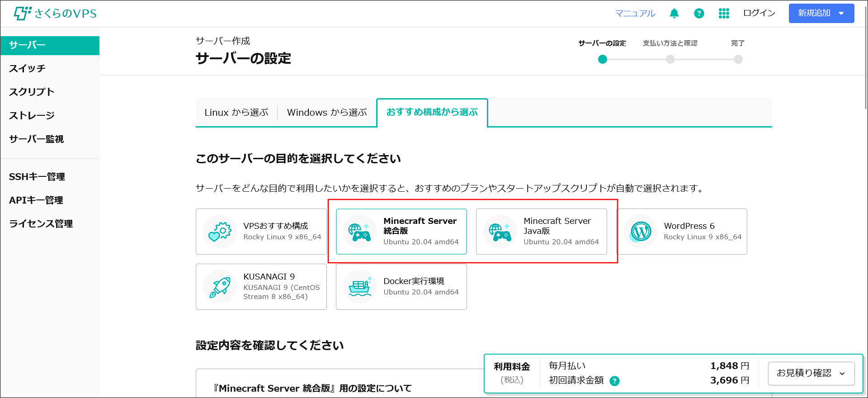868x398 pixels.
Task: Click the Docker実行環境 ship icon
Action: (x=360, y=287)
